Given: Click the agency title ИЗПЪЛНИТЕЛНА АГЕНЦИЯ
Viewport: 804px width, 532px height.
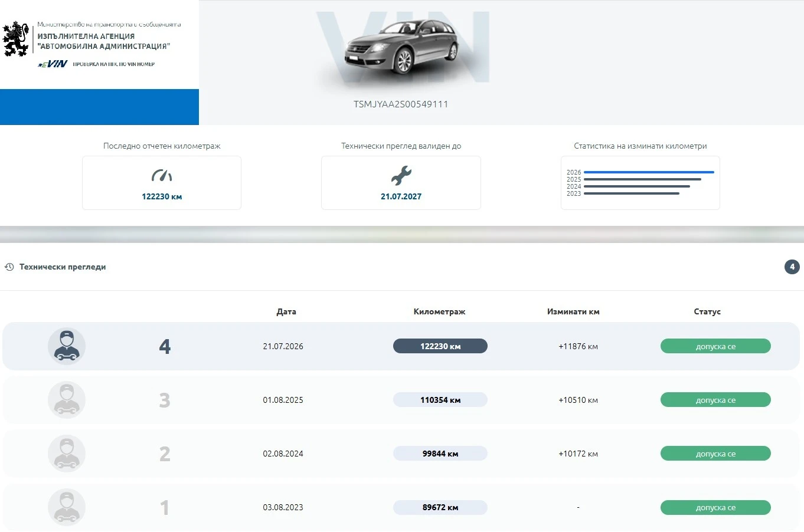Looking at the screenshot, I should 86,36.
